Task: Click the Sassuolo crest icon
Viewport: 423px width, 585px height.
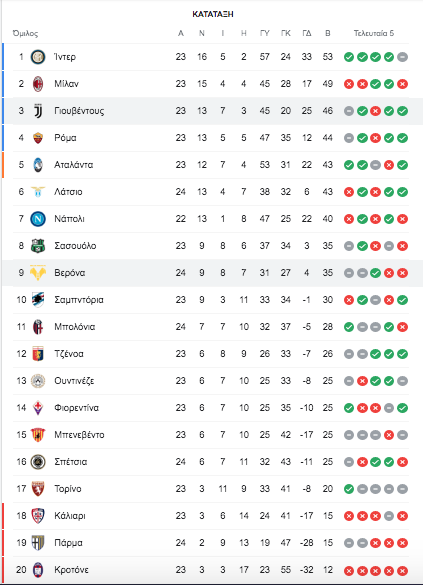Action: click(x=38, y=246)
